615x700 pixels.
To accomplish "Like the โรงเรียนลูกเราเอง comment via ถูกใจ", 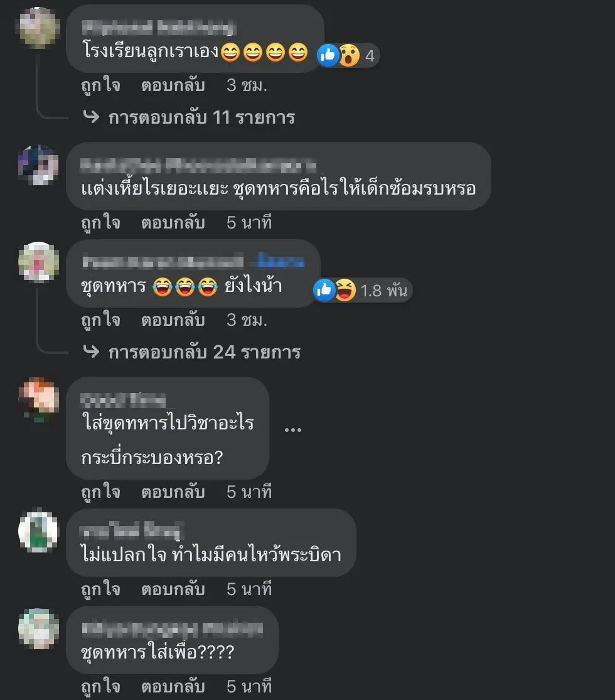I will [x=101, y=85].
